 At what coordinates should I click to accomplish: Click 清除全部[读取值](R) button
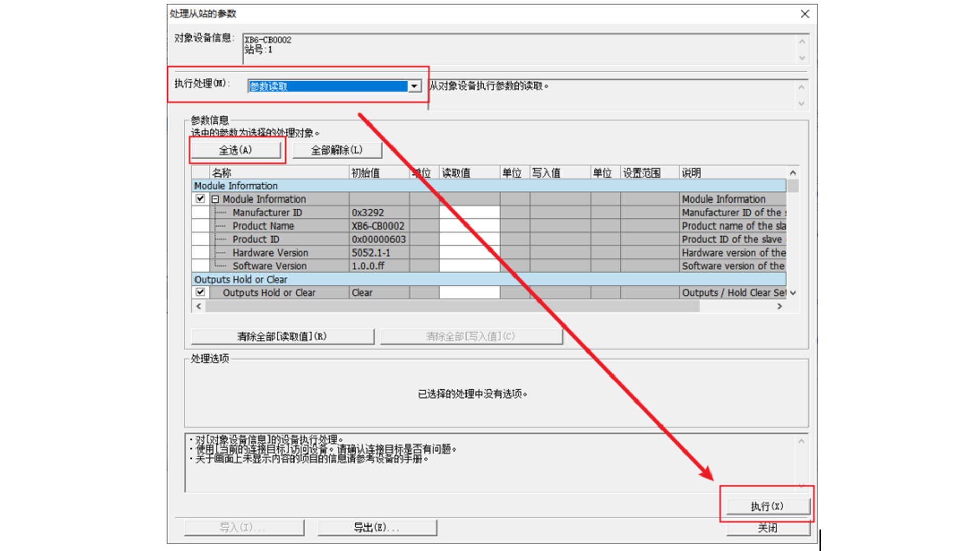pyautogui.click(x=282, y=337)
